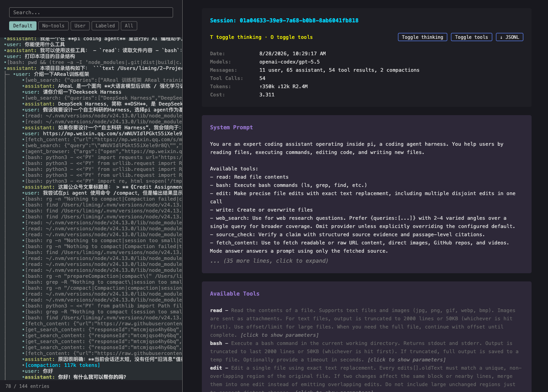Click the 'T toggle thinking · O toggle tools' hint
This screenshot has height=392, width=548.
pos(261,37)
